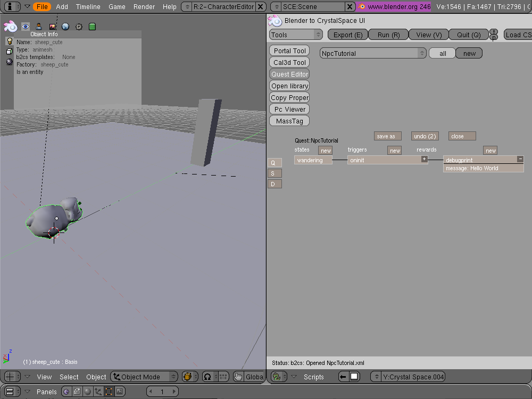
Task: Click the person icon in viewport overlay
Action: point(39,27)
